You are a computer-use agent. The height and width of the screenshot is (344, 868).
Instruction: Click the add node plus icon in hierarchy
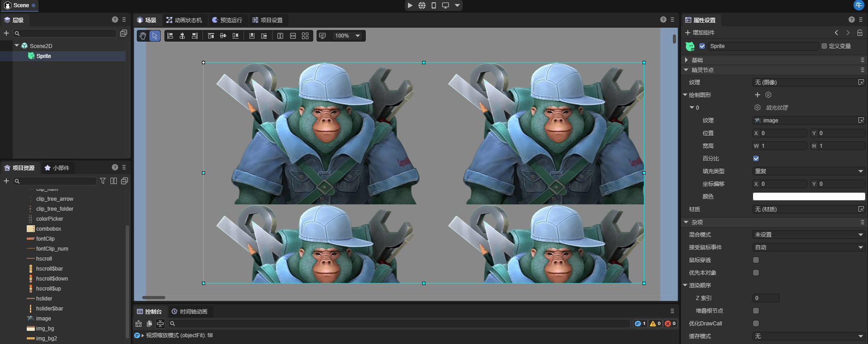6,33
